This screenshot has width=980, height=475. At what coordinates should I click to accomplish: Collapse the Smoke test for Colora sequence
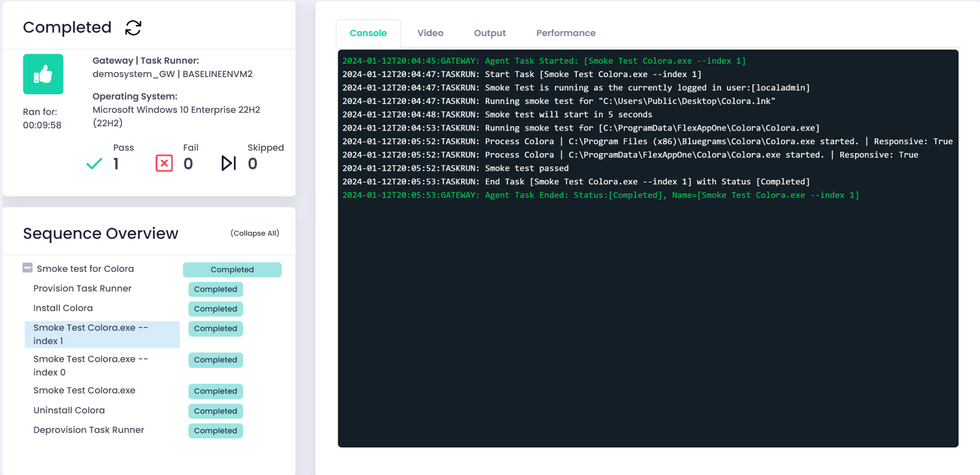(28, 268)
